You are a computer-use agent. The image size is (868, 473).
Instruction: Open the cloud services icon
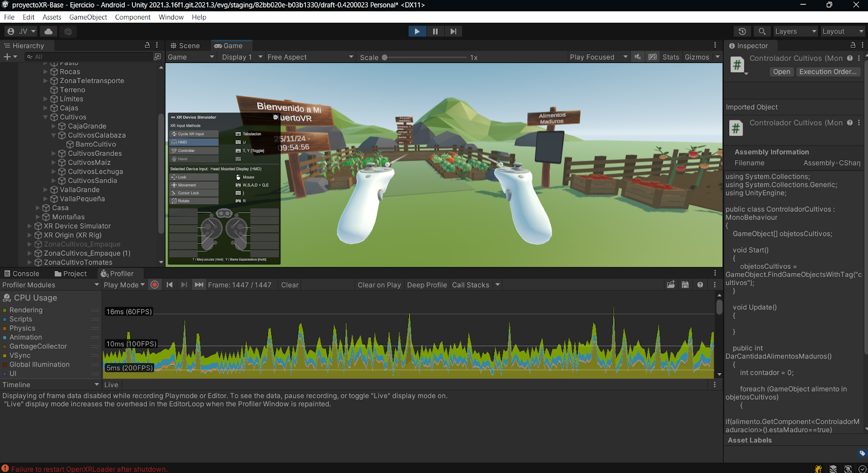click(49, 31)
